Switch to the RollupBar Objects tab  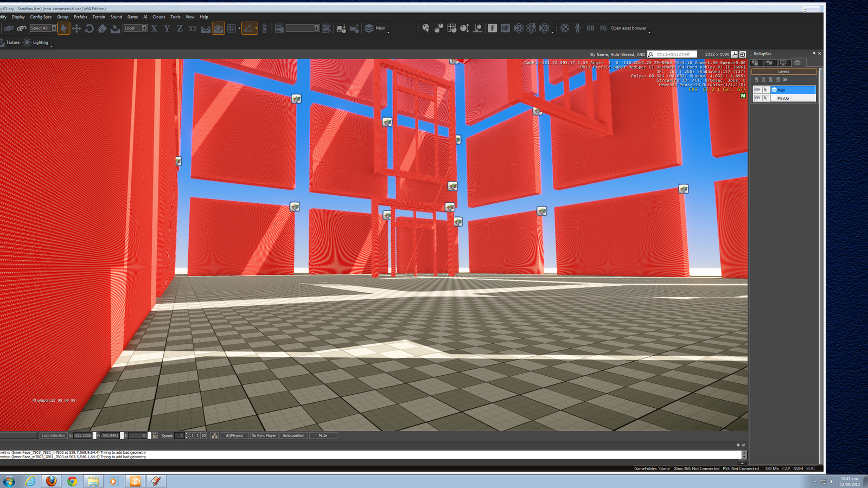756,63
